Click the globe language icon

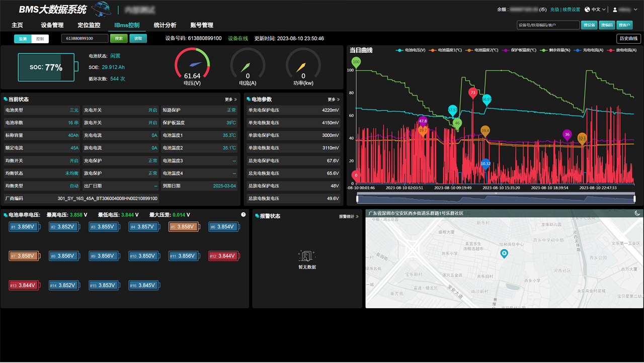pos(587,10)
